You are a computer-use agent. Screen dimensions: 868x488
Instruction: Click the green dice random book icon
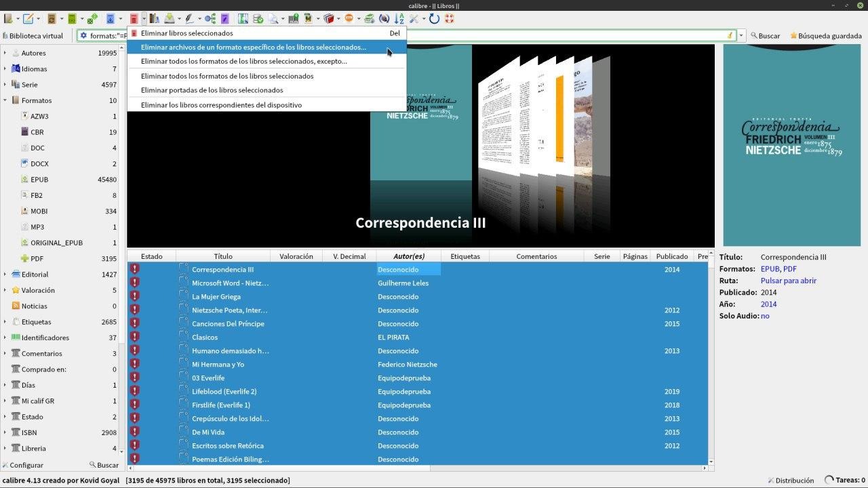tap(92, 19)
